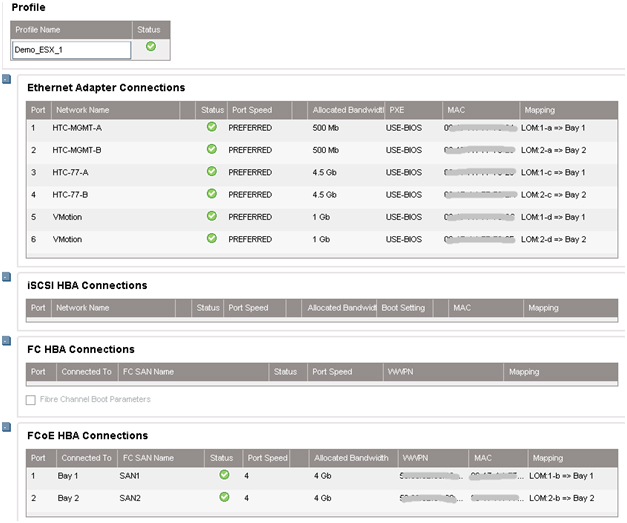Viewport: 627px width, 523px height.
Task: Click status icon for HTC-MGMT-A row
Action: coord(212,127)
